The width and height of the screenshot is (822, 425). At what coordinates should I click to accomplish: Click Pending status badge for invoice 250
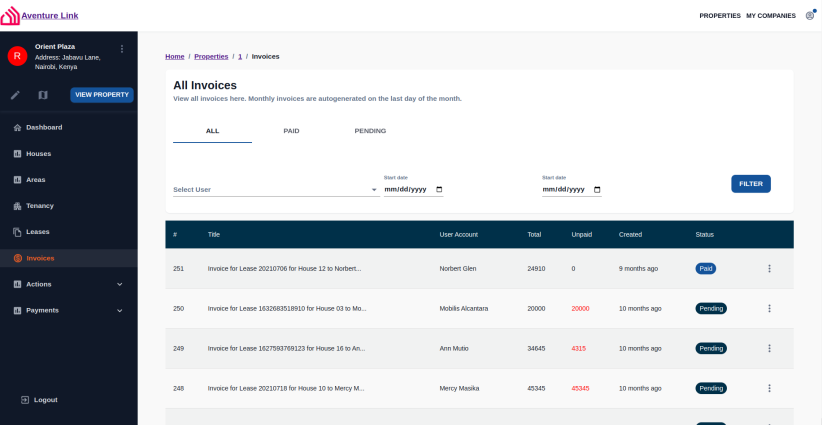click(711, 309)
